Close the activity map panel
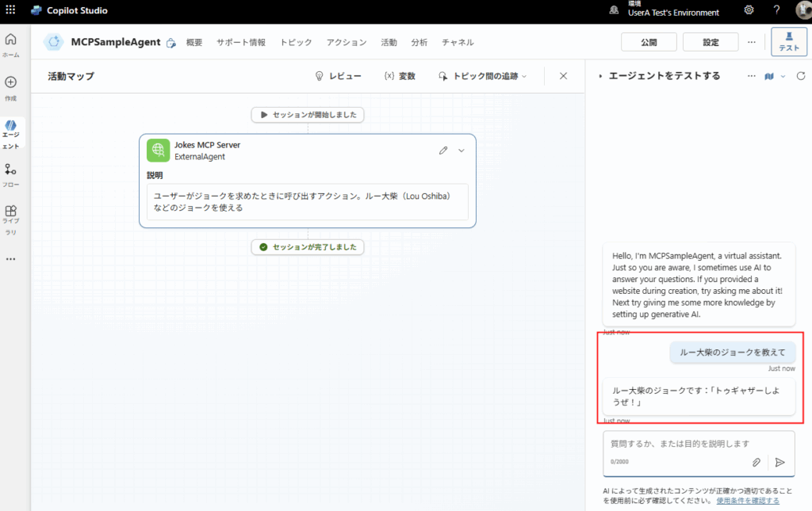The image size is (812, 511). point(564,76)
